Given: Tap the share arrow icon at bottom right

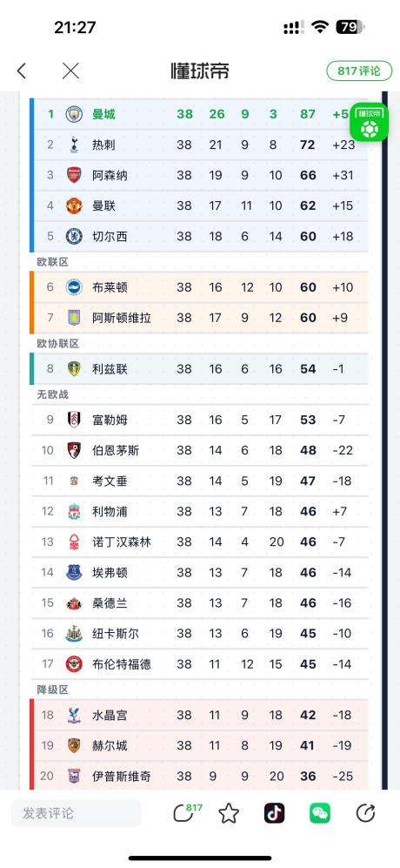Looking at the screenshot, I should [365, 812].
